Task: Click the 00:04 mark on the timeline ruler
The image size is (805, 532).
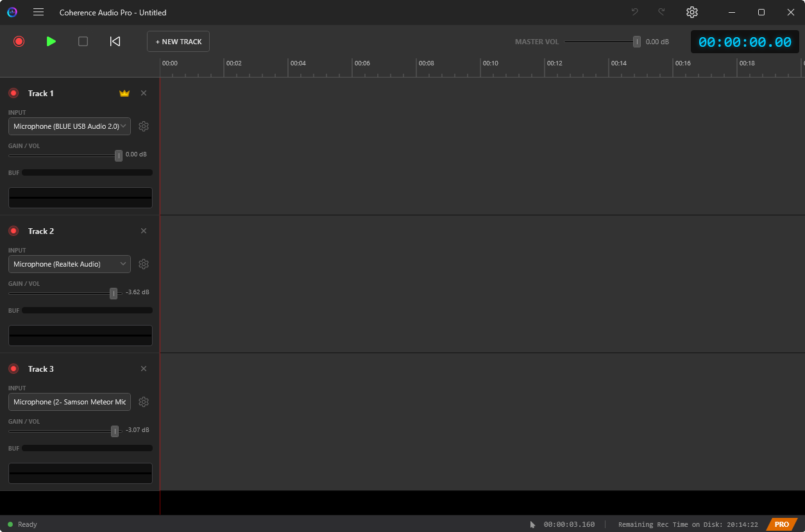Action: click(298, 63)
